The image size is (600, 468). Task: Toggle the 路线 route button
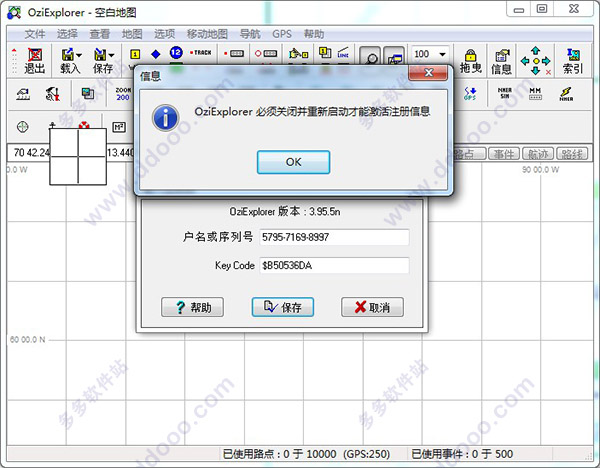[x=572, y=154]
